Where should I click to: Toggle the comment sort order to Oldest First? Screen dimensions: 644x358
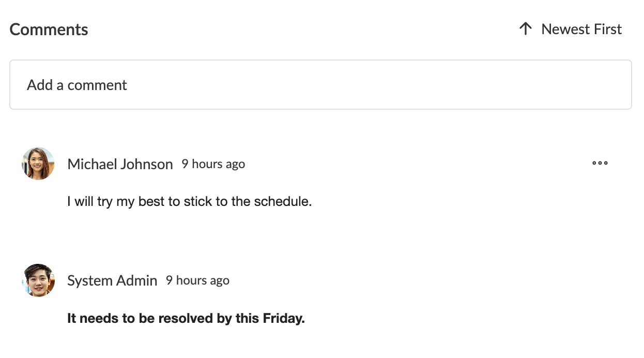[x=570, y=28]
